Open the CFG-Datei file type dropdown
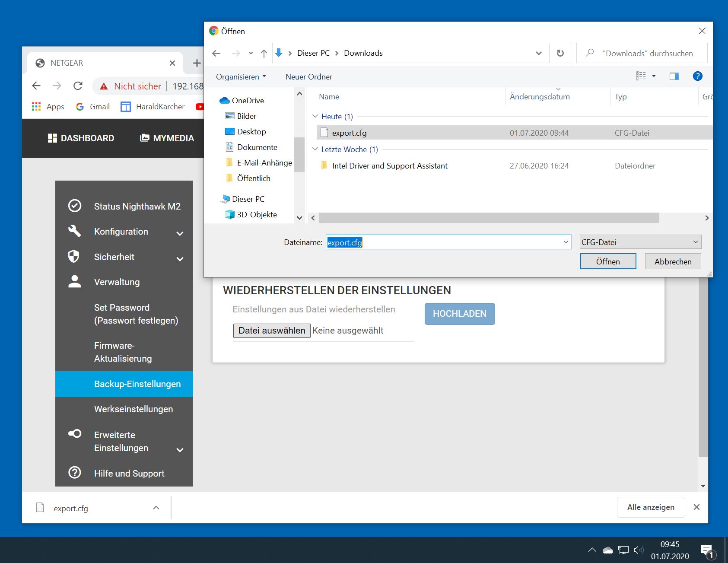The width and height of the screenshot is (728, 563). [640, 242]
